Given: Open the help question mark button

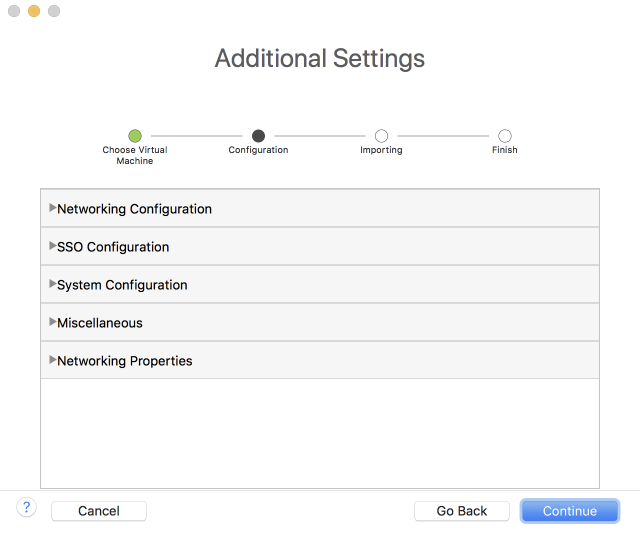Looking at the screenshot, I should pyautogui.click(x=27, y=508).
